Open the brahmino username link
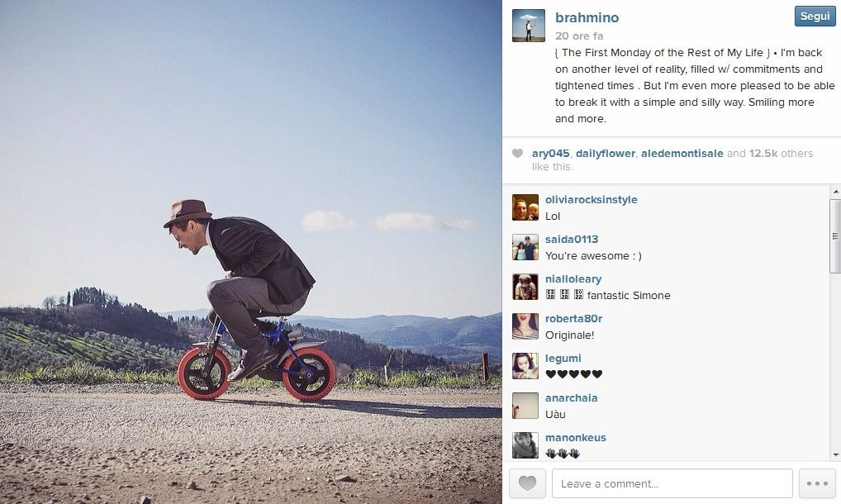The image size is (841, 504). tap(587, 17)
